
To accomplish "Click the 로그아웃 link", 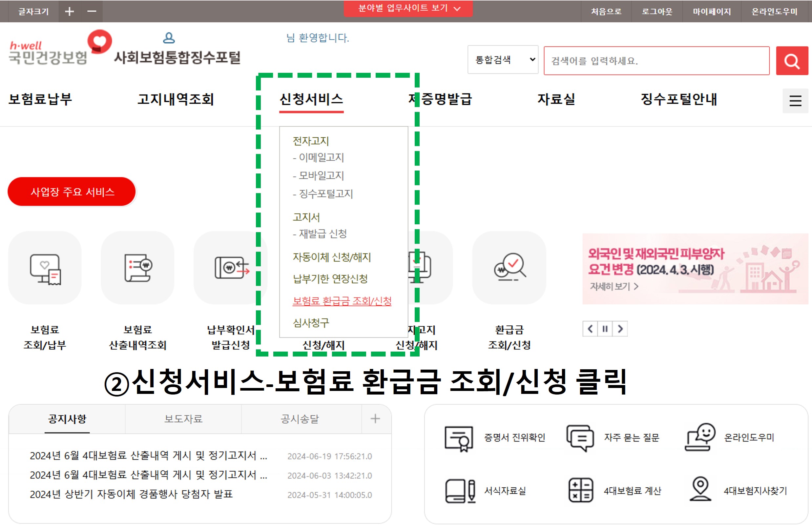I will 657,11.
